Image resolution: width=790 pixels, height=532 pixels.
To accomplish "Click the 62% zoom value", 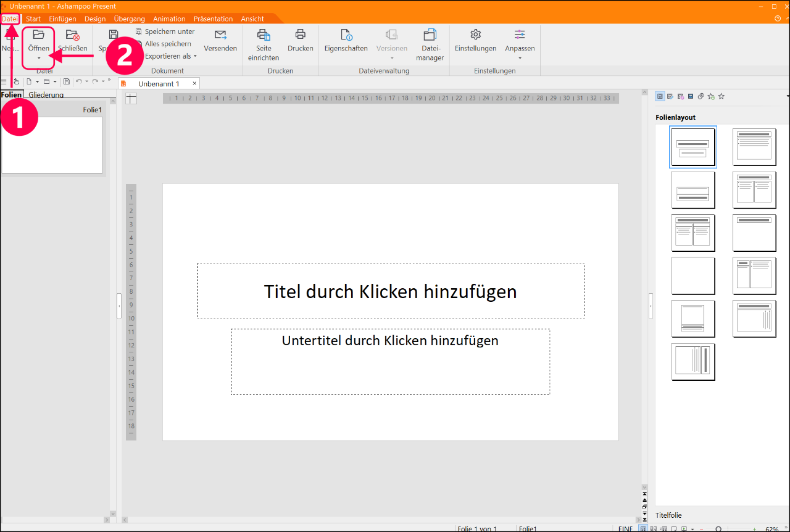I will point(772,530).
